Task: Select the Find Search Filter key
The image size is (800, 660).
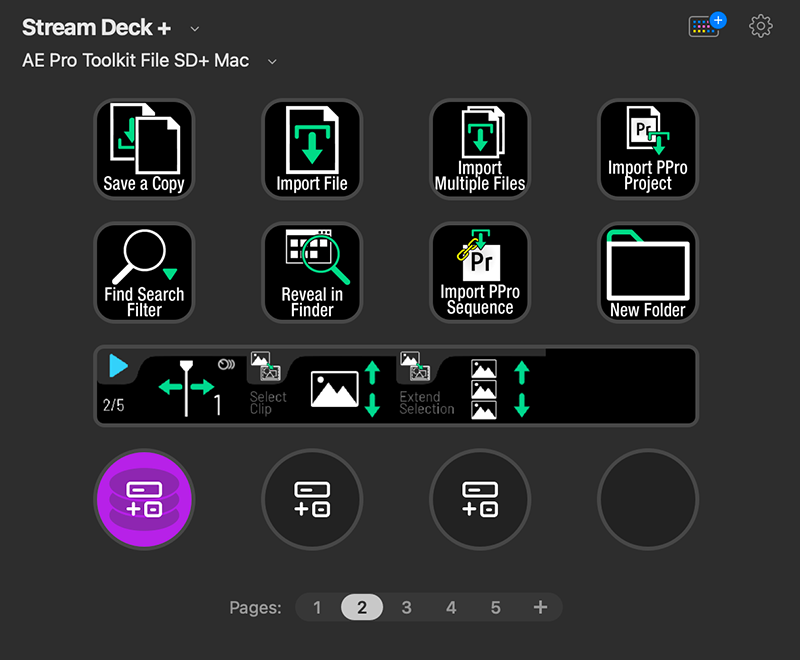Action: (x=143, y=272)
